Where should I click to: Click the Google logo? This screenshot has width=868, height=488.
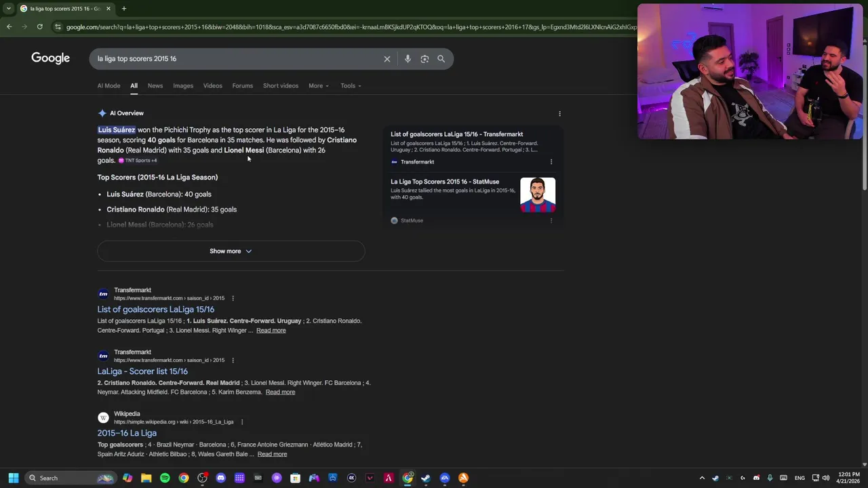(x=50, y=58)
